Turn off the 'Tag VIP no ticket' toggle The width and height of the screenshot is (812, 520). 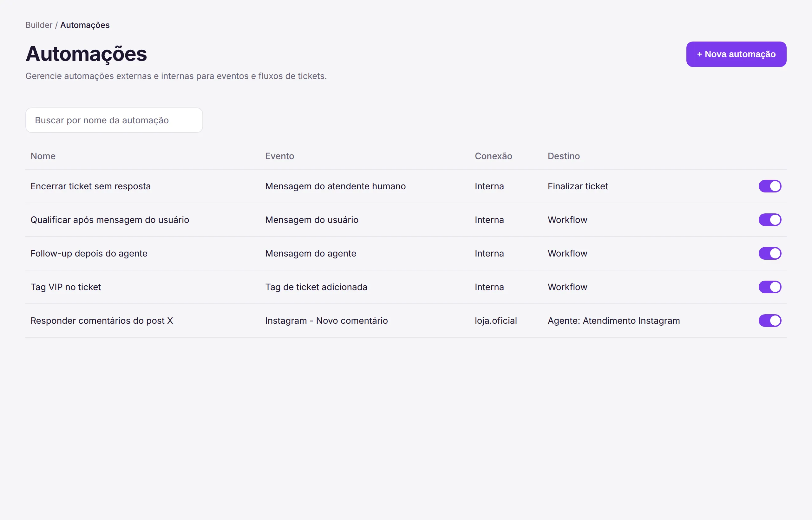pos(770,287)
